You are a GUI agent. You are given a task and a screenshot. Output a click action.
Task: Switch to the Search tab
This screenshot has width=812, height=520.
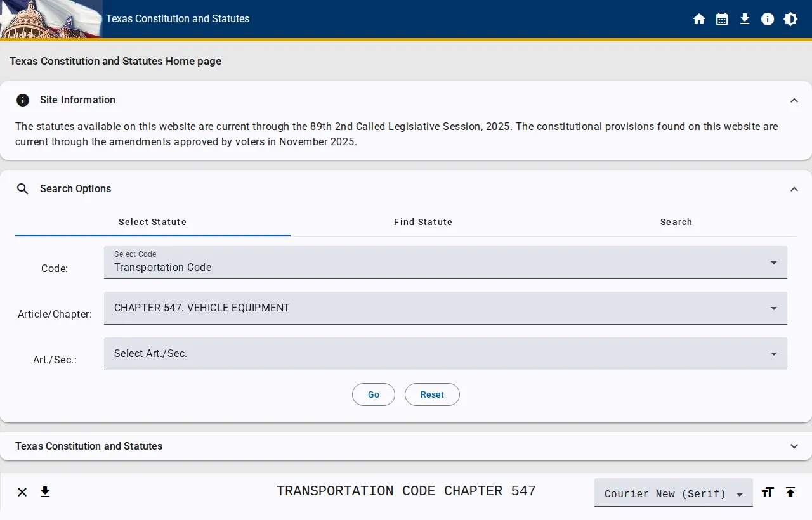point(676,222)
